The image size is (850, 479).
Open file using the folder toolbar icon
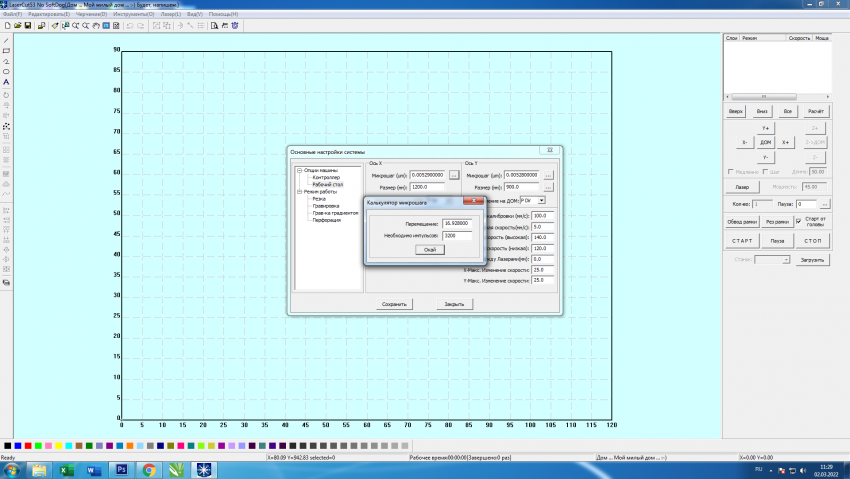[x=17, y=25]
